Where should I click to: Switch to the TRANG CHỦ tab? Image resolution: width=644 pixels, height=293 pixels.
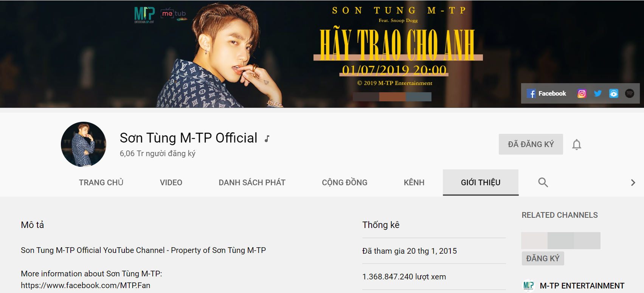pyautogui.click(x=101, y=183)
